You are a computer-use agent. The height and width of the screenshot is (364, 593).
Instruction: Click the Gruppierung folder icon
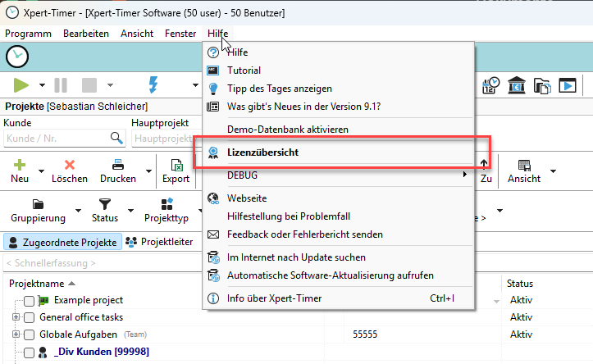[38, 204]
